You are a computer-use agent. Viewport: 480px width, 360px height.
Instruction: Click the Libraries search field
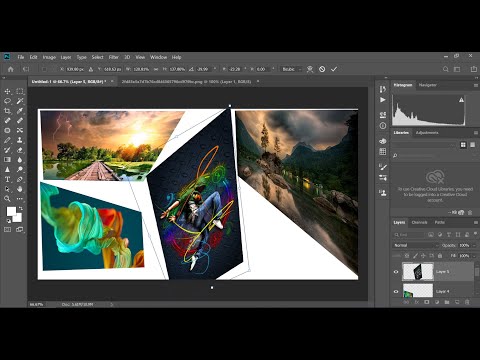pyautogui.click(x=433, y=156)
